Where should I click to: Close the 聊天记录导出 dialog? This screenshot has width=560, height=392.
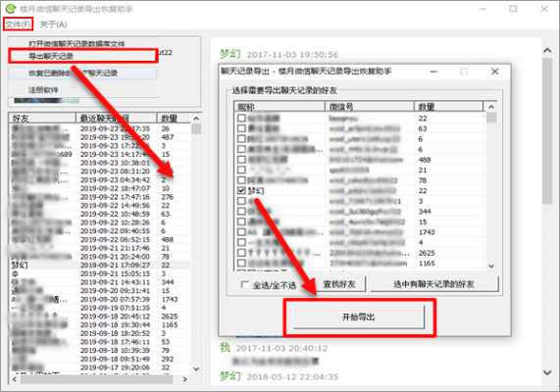click(494, 72)
